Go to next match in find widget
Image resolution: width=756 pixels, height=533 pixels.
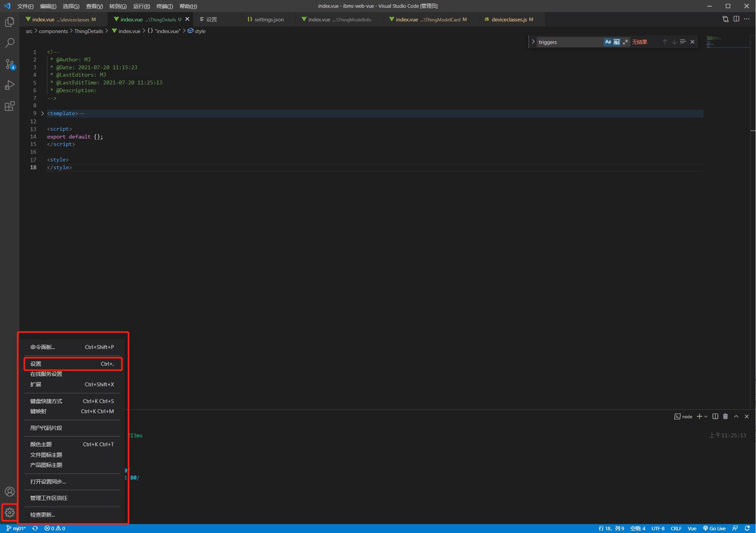click(x=674, y=42)
